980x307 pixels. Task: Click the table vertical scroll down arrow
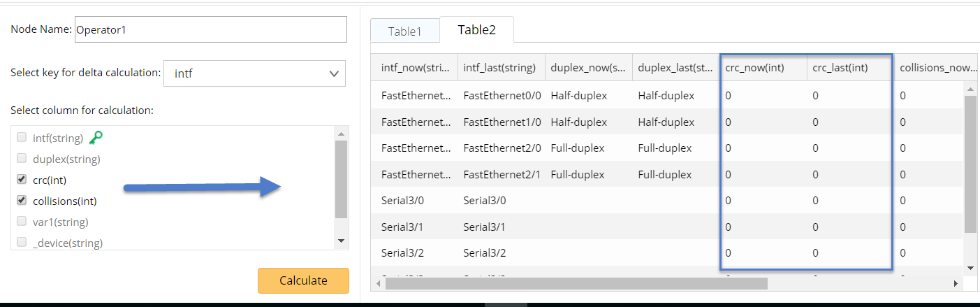pos(970,267)
